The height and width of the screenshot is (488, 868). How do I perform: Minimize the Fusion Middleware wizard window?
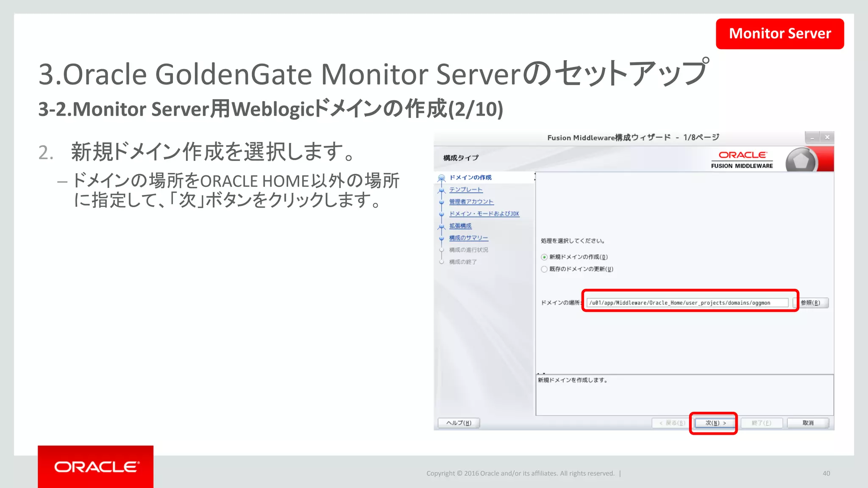click(812, 137)
